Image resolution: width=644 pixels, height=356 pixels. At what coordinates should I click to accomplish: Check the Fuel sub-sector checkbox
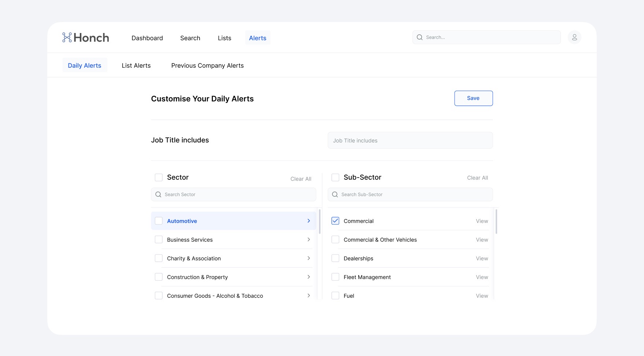[x=335, y=296]
